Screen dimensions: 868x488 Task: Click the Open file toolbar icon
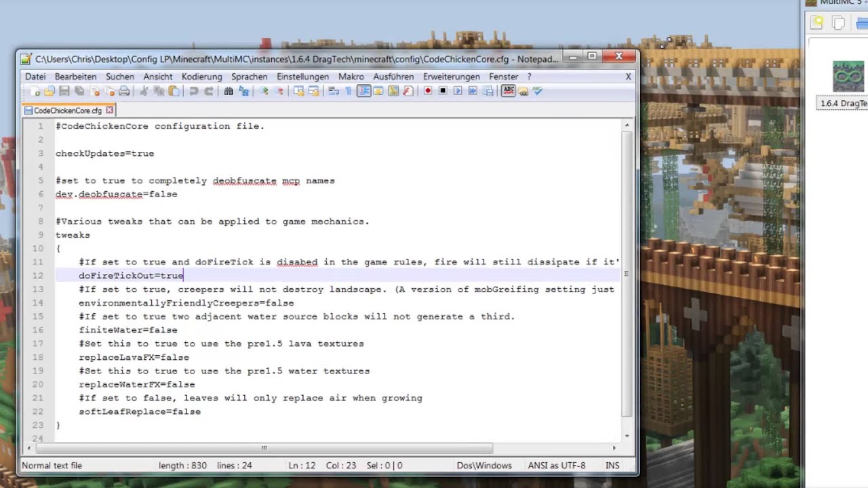[50, 91]
